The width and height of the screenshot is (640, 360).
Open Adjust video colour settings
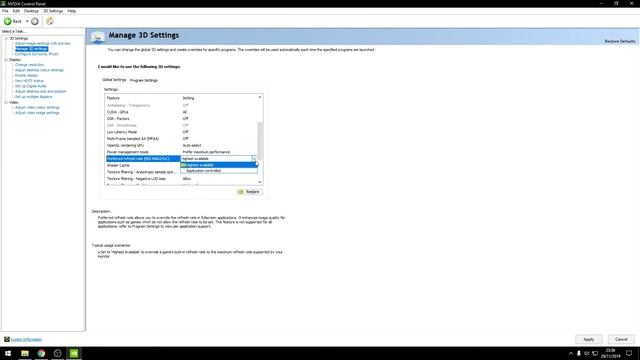pos(37,107)
